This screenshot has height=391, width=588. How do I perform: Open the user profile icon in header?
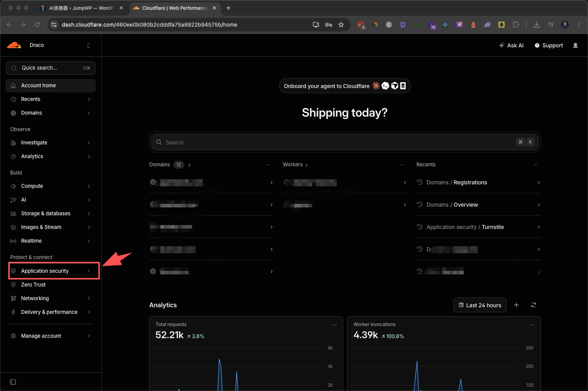point(575,45)
